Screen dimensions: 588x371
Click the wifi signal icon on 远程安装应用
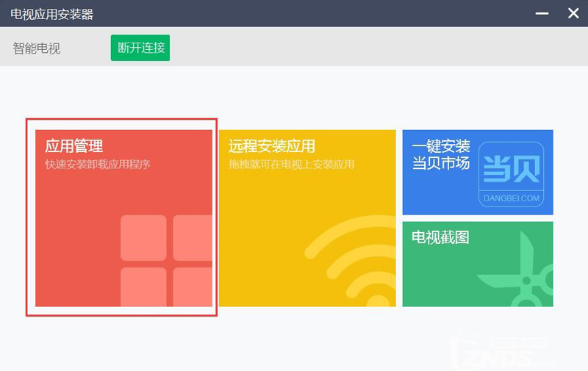pos(351,261)
